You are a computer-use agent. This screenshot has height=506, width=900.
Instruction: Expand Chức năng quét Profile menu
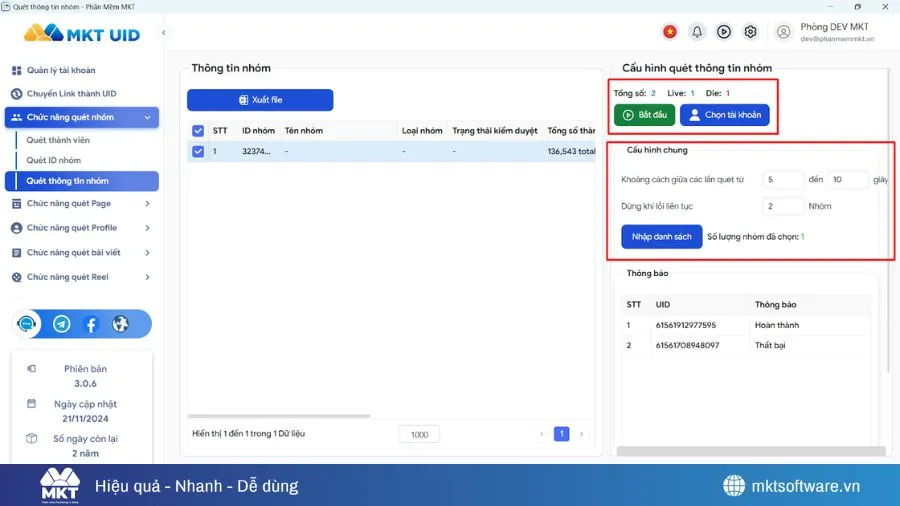tap(82, 228)
